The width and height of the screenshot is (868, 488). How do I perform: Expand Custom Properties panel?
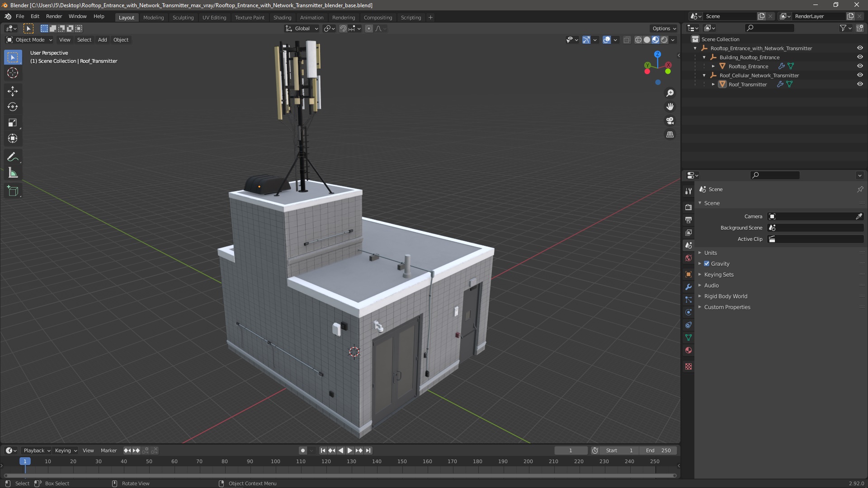coord(727,307)
